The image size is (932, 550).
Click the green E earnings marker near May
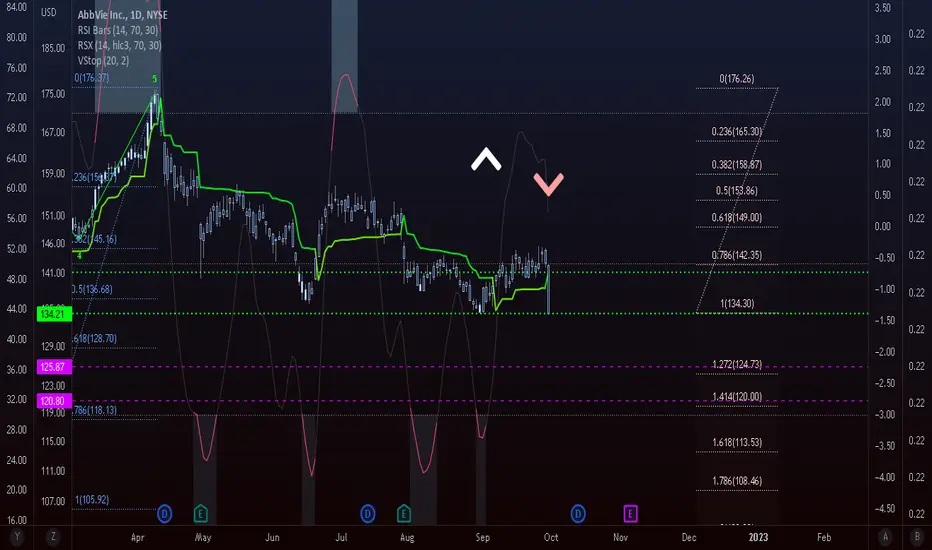(x=200, y=513)
